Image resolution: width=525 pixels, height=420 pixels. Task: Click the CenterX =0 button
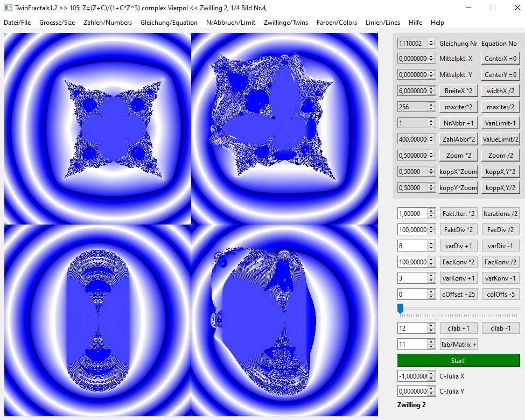(501, 58)
